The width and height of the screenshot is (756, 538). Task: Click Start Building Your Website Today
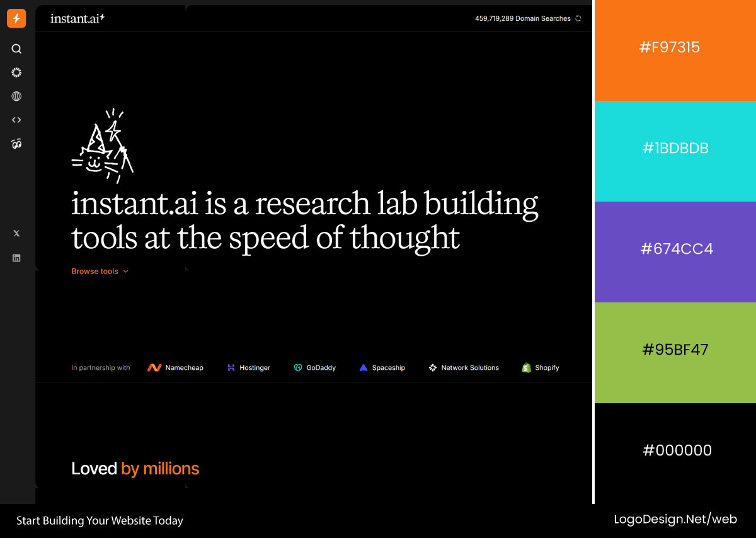click(100, 521)
